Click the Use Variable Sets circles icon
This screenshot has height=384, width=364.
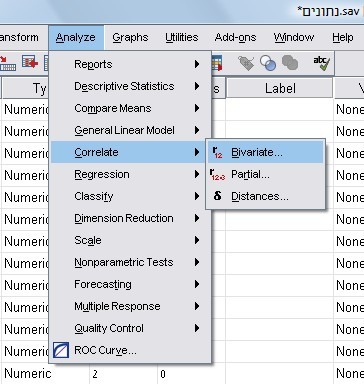click(x=268, y=63)
